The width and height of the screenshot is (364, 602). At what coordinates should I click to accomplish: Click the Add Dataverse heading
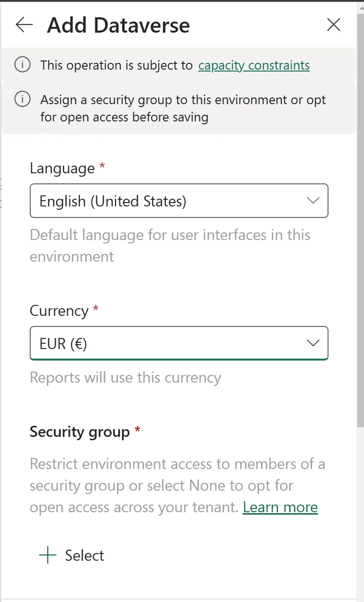tap(118, 25)
